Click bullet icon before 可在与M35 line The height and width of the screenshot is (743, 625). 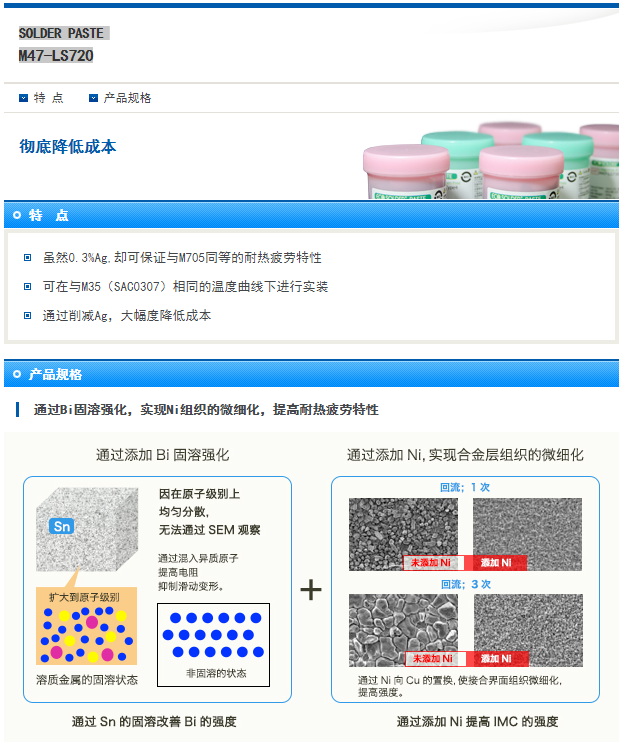coord(27,287)
